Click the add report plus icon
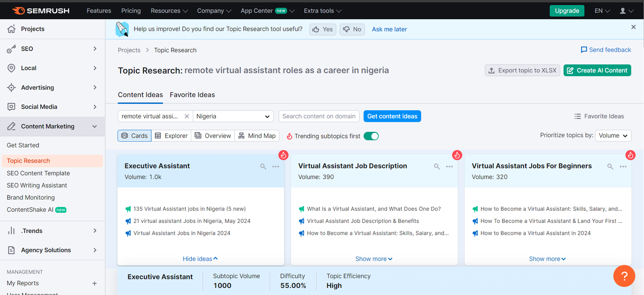The height and width of the screenshot is (295, 644). (x=94, y=283)
